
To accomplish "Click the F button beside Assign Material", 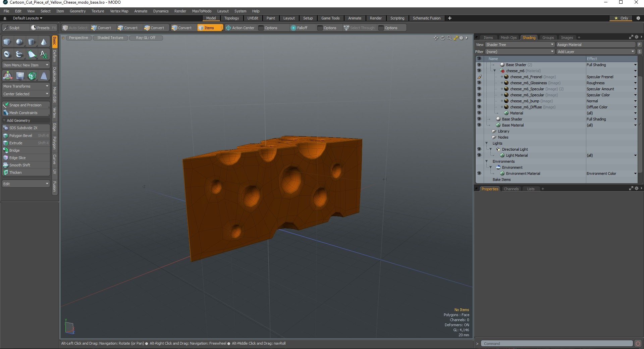I will click(639, 45).
